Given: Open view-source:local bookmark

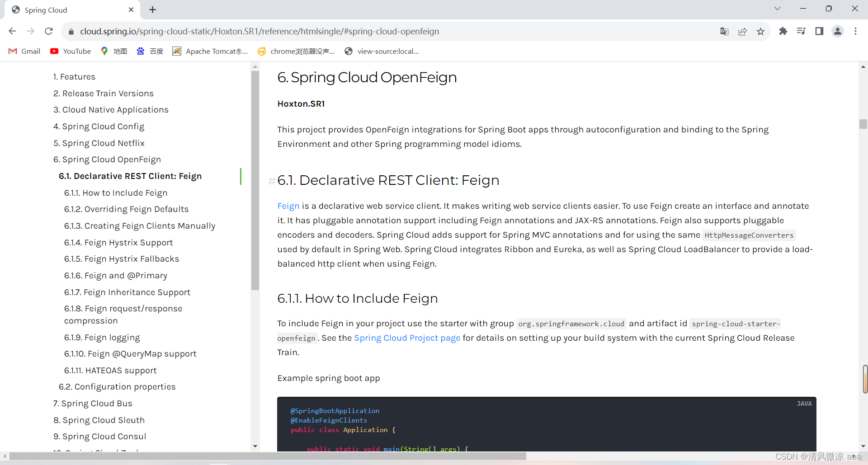Looking at the screenshot, I should pyautogui.click(x=382, y=51).
